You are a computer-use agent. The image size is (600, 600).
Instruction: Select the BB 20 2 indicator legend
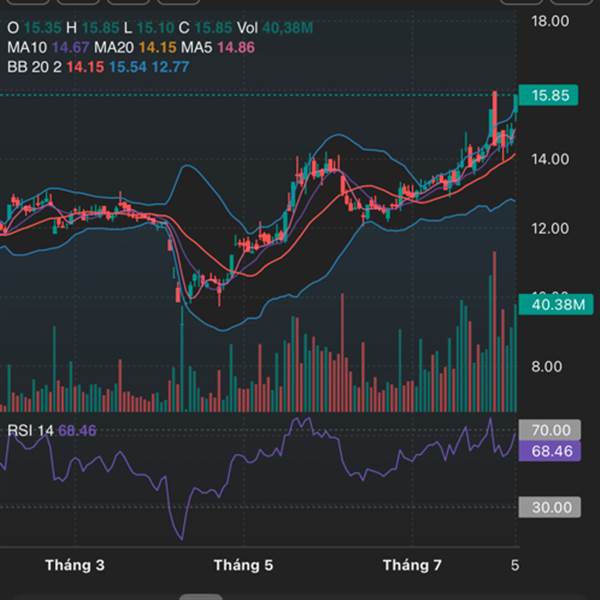[x=98, y=67]
